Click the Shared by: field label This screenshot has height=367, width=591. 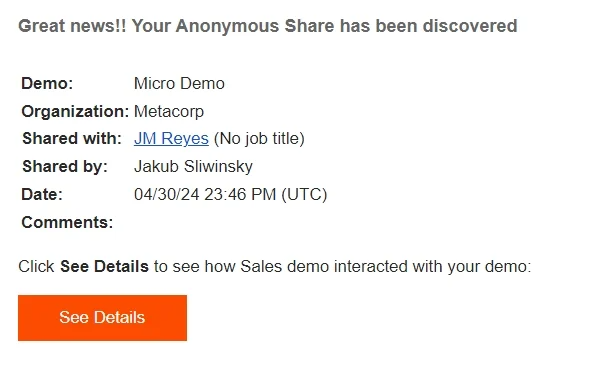pos(65,167)
